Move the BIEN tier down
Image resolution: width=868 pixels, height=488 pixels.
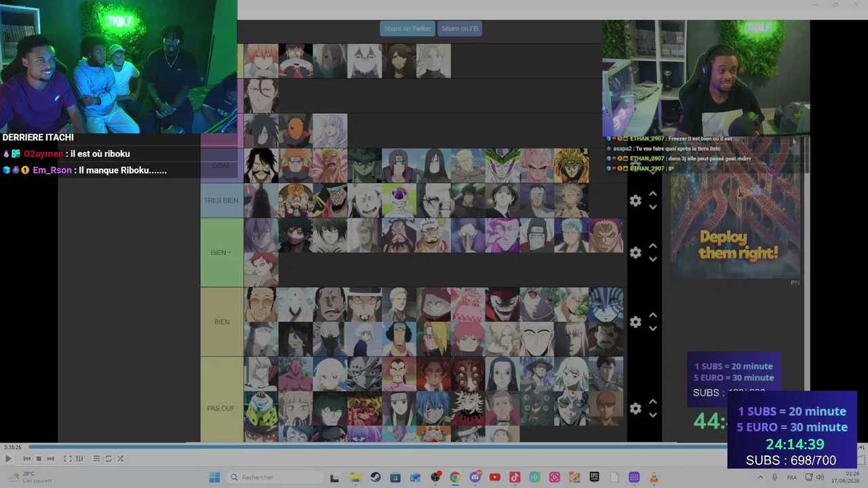653,329
